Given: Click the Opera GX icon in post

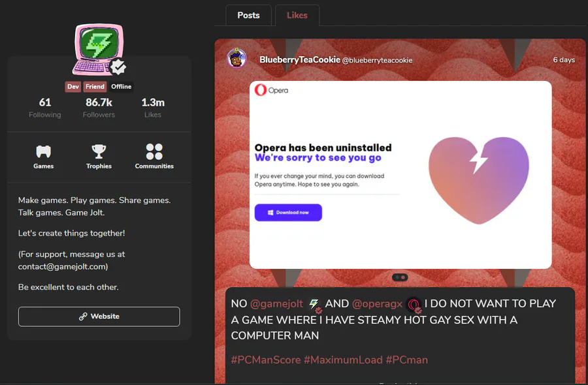Looking at the screenshot, I should tap(414, 304).
